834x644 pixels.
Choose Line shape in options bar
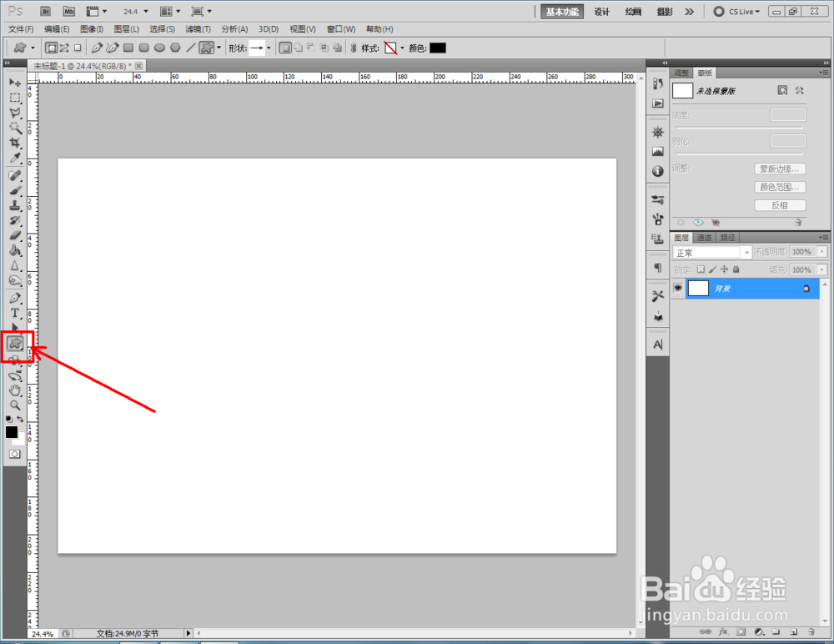pyautogui.click(x=191, y=48)
